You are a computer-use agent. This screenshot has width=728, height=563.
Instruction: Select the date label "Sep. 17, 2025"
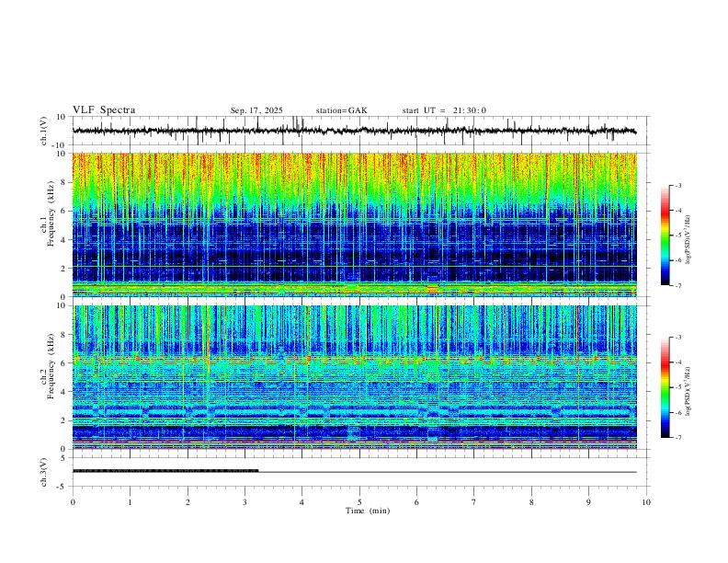[x=256, y=110]
